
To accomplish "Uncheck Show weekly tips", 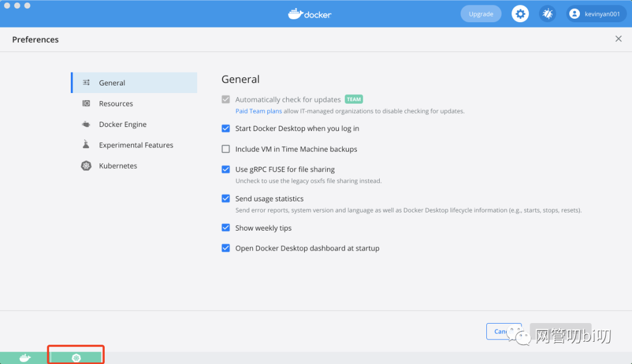I will (x=226, y=228).
